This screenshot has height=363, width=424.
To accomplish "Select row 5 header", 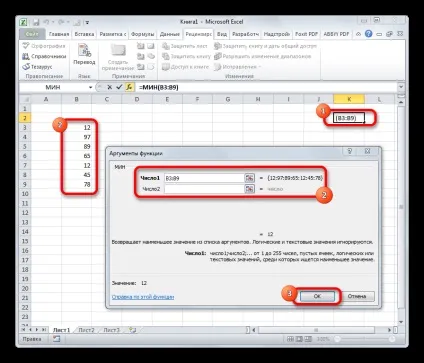I will (25, 146).
